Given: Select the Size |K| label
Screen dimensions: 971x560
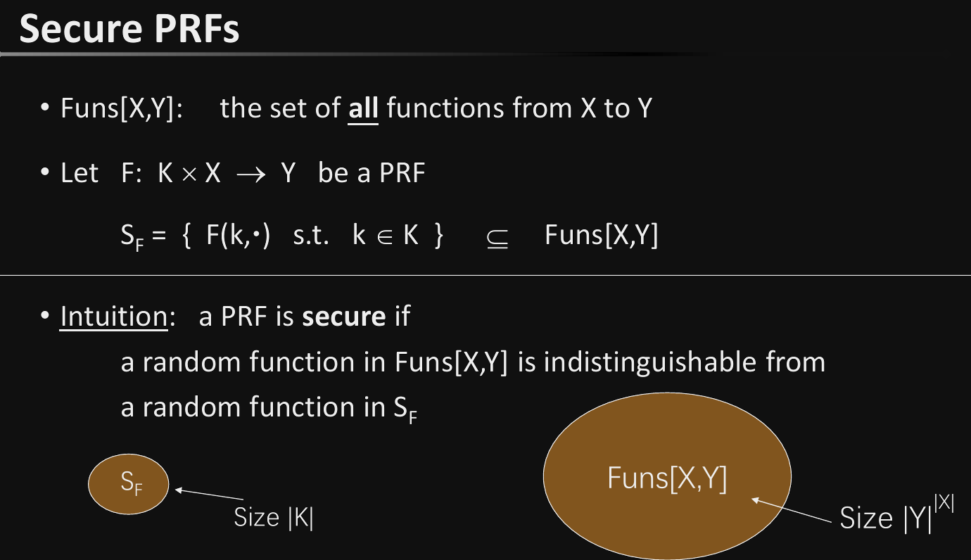Looking at the screenshot, I should pos(274,518).
